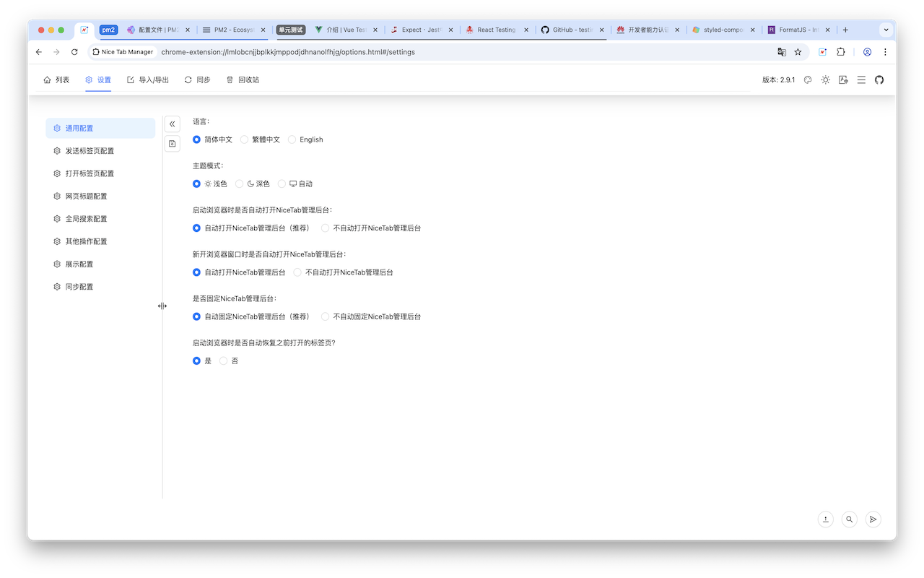Screen dimensions: 924x578
Task: Select English language radio
Action: (305, 139)
